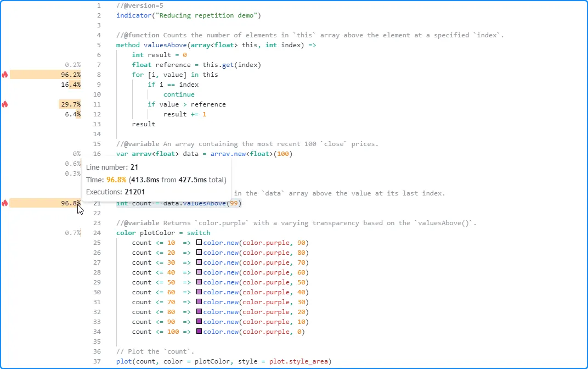Place cursor on the 'switch' keyword on line 24
Image resolution: width=588 pixels, height=369 pixels.
[x=199, y=233]
